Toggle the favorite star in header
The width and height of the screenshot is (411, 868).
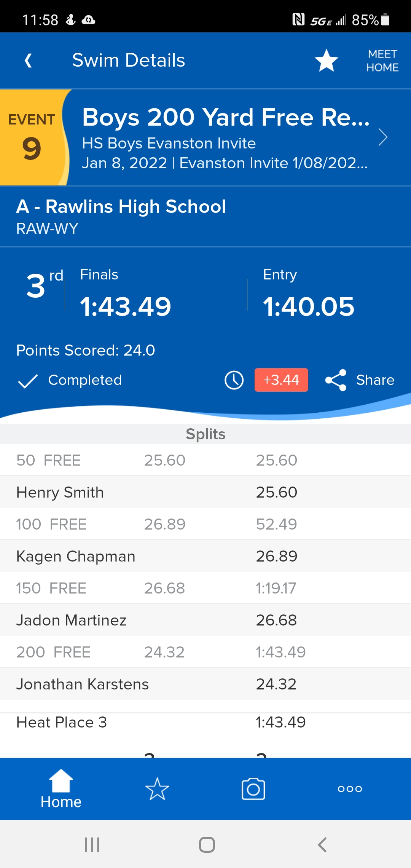click(x=326, y=61)
